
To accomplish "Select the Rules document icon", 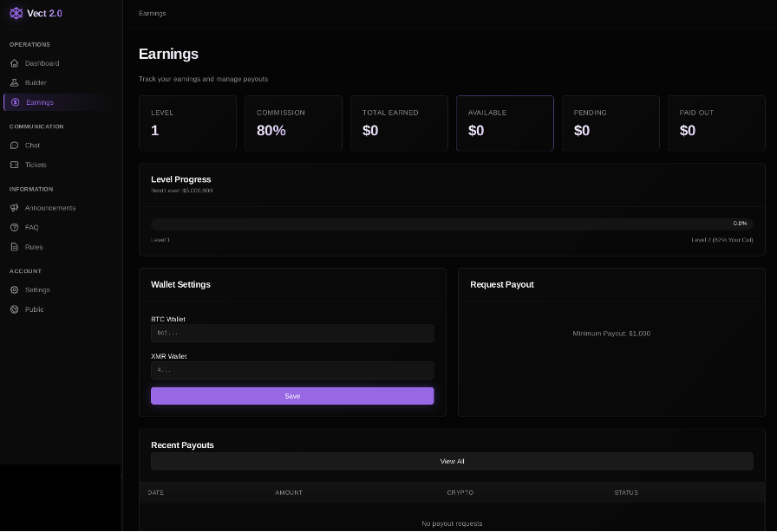I will [x=14, y=247].
